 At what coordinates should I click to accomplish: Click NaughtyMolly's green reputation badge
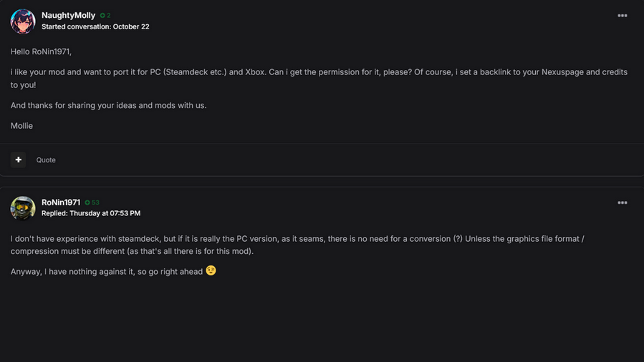[x=105, y=16]
